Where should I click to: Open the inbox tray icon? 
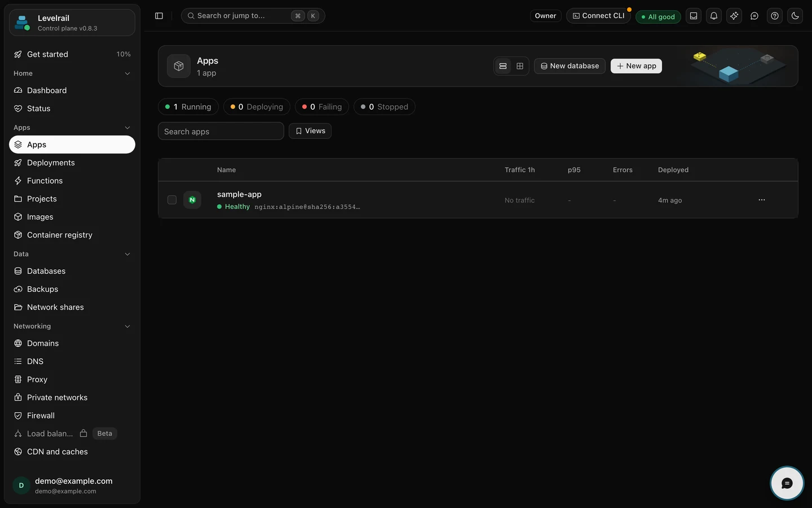694,16
